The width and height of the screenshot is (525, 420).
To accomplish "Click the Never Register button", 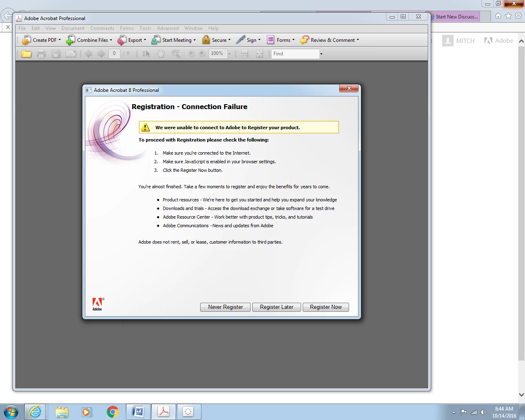I will [x=225, y=307].
